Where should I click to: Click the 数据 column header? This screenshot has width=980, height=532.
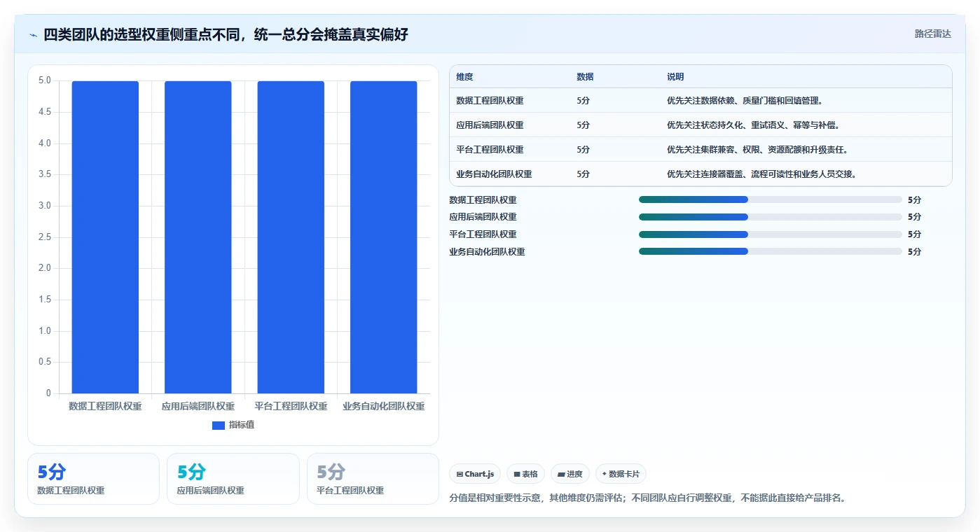[585, 77]
